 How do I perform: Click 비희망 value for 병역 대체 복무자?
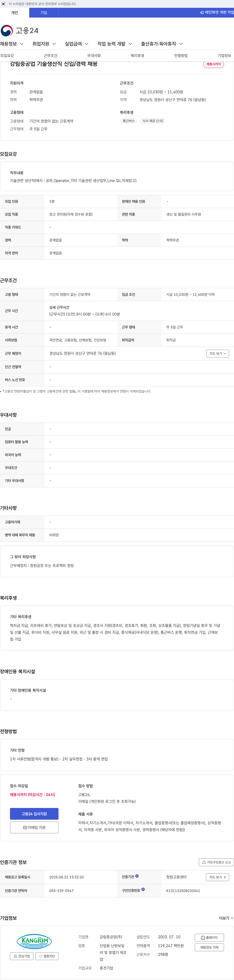pos(54,535)
